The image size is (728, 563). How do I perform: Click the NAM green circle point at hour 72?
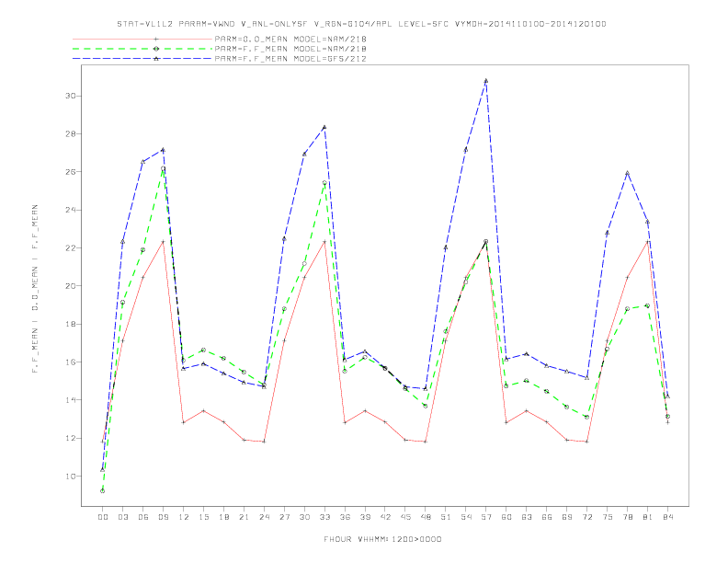tap(586, 417)
